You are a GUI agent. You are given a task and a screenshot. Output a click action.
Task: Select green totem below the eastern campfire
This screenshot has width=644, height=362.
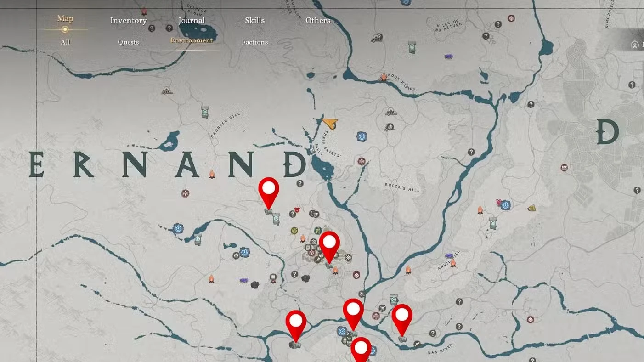coord(493,223)
